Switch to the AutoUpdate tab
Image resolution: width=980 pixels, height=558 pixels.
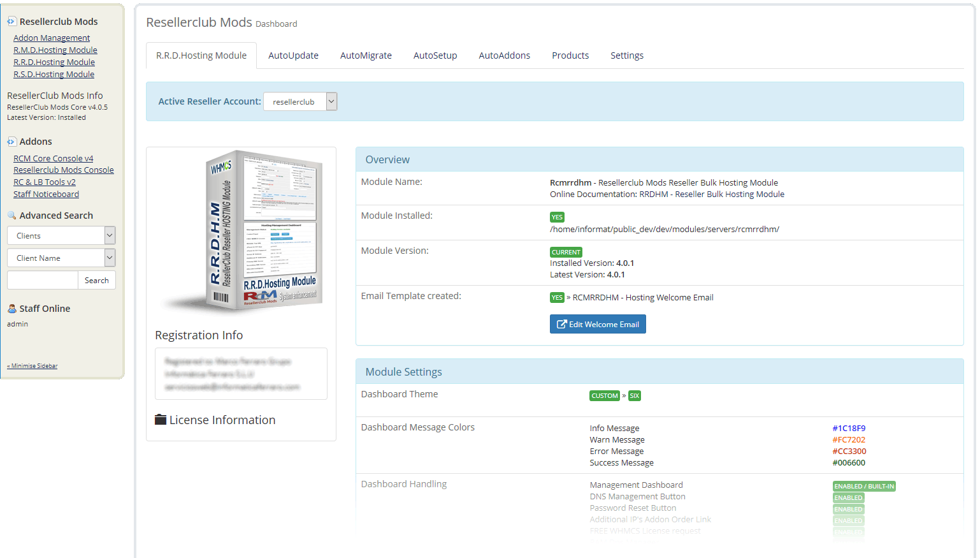pyautogui.click(x=293, y=55)
